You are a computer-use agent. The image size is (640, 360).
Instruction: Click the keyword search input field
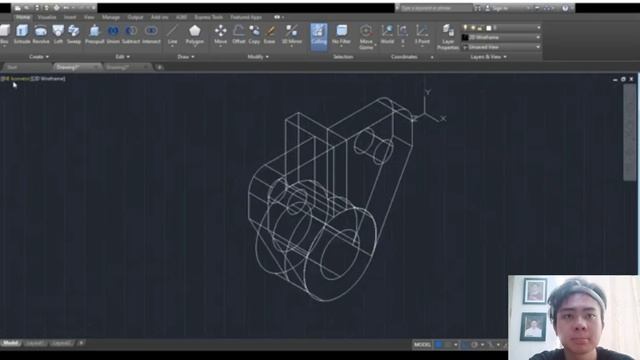point(435,8)
